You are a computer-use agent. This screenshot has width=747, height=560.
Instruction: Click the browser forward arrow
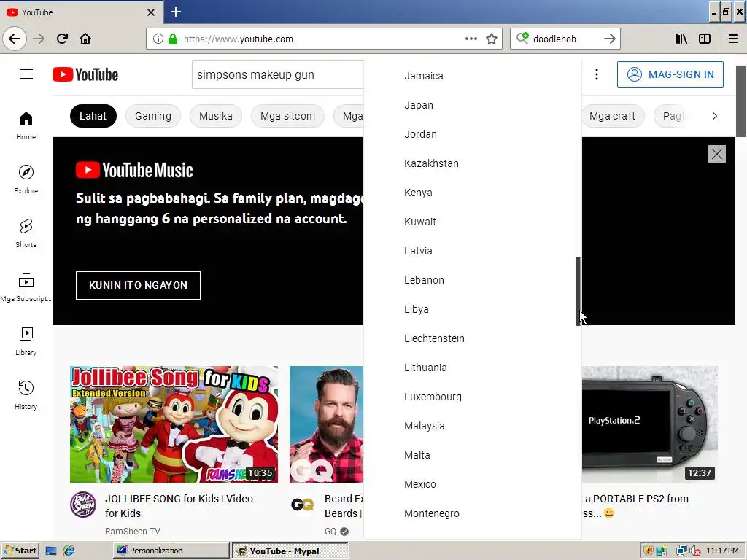tap(39, 39)
